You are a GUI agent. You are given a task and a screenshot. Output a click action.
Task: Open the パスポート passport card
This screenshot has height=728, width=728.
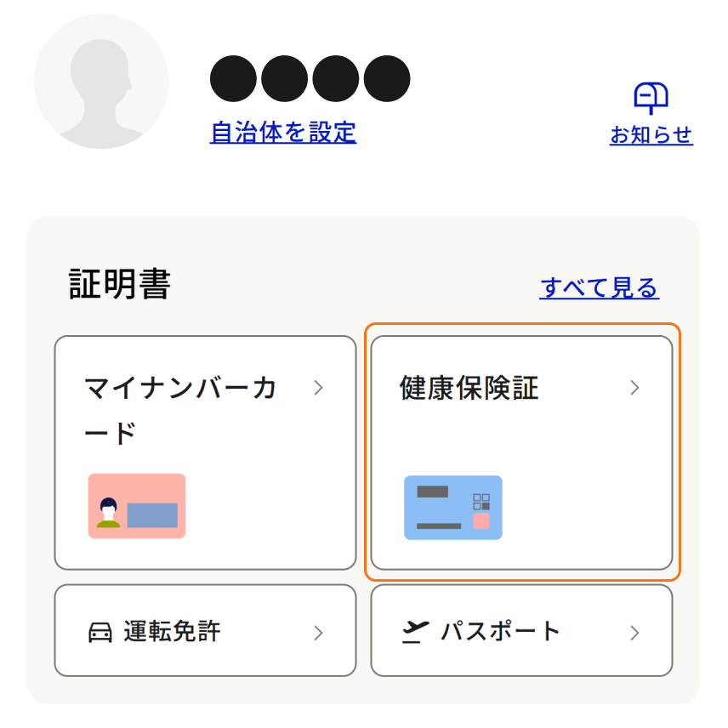tap(520, 631)
